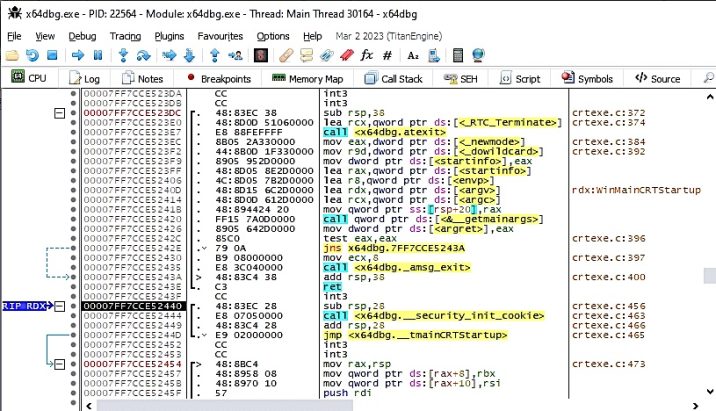This screenshot has width=716, height=411.
Task: Pause execution using the pause icon
Action: 98,55
